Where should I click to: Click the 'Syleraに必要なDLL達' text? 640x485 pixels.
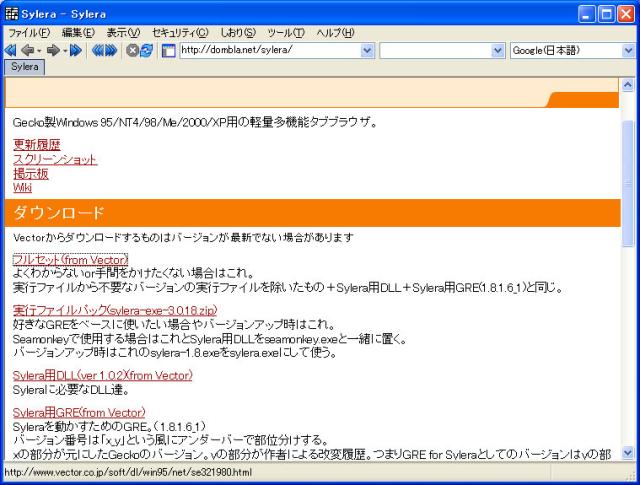point(71,390)
